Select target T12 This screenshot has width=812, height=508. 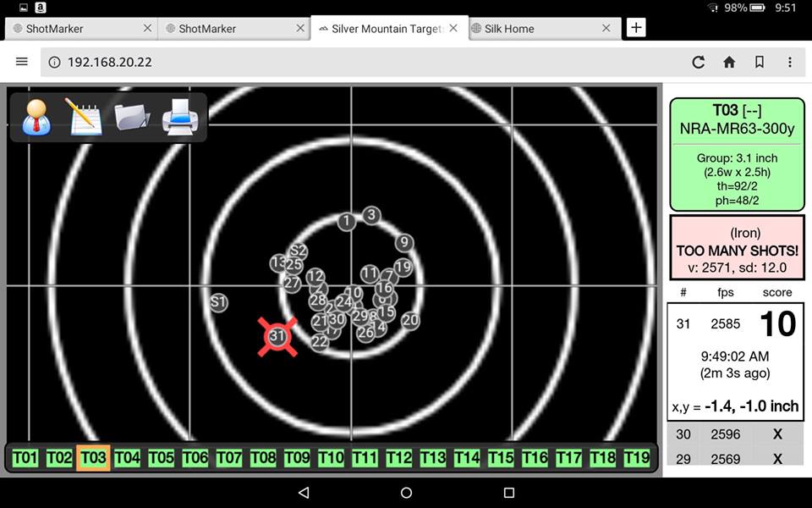click(x=398, y=458)
